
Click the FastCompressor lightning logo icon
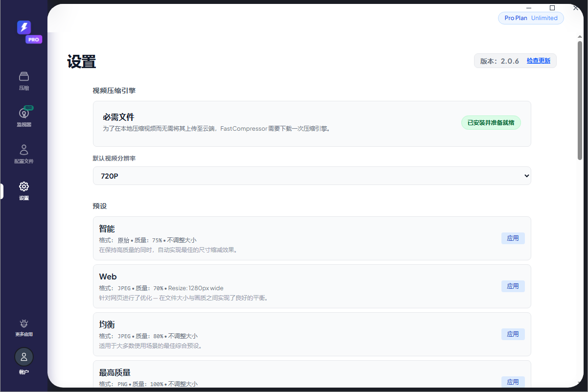pyautogui.click(x=24, y=27)
